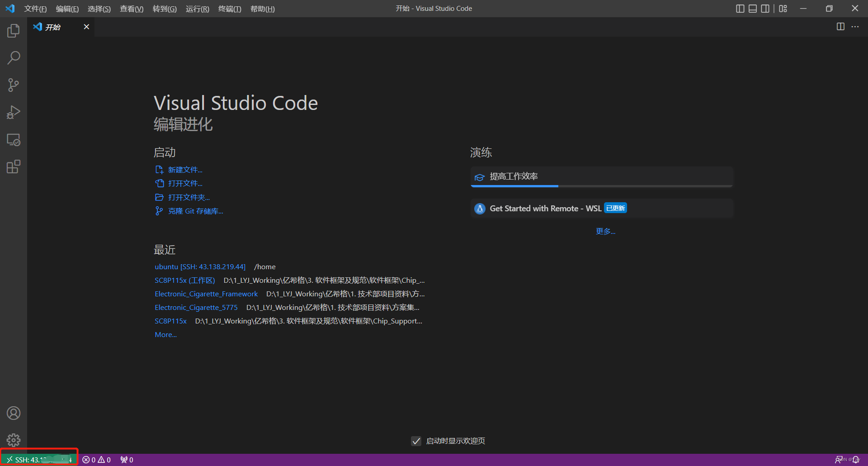The width and height of the screenshot is (868, 466).
Task: Click the folder icon beside 打开文件夹
Action: point(159,197)
